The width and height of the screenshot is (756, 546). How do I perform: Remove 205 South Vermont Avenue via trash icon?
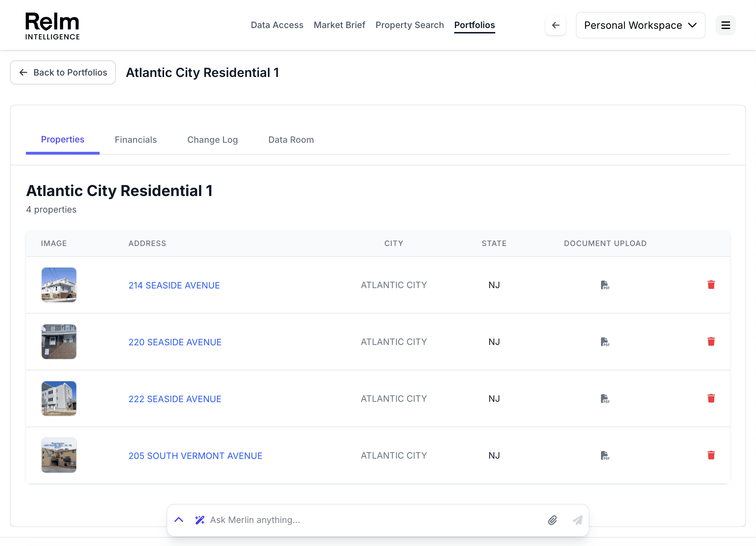[x=711, y=455]
